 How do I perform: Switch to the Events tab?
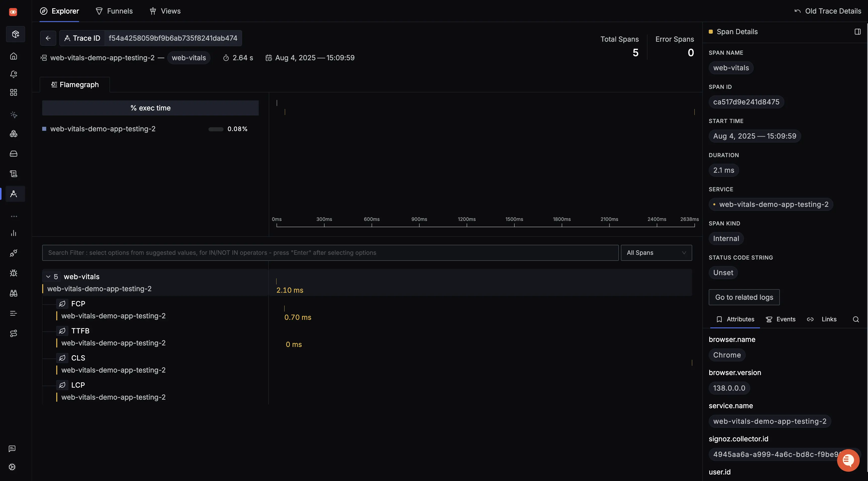[781, 319]
